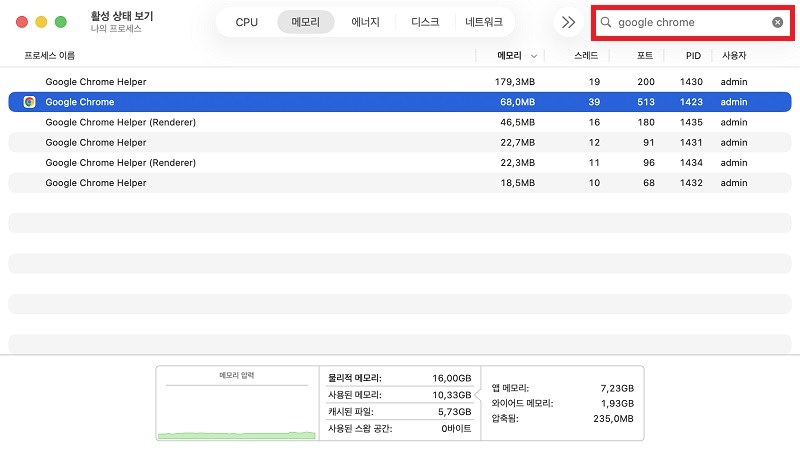Zoom the window with the green button
The image size is (800, 453).
[61, 22]
